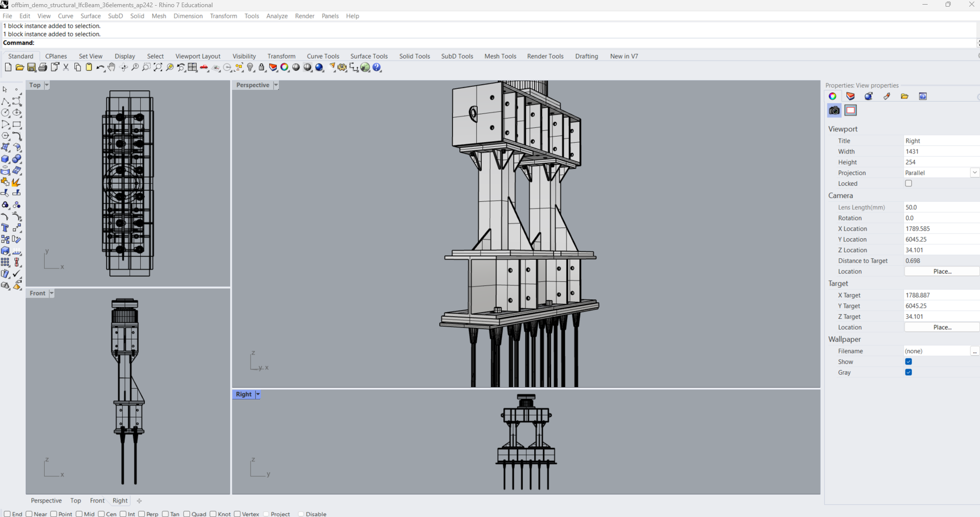The height and width of the screenshot is (517, 980).
Task: Open the Perspective viewport title dropdown arrow
Action: pyautogui.click(x=276, y=85)
